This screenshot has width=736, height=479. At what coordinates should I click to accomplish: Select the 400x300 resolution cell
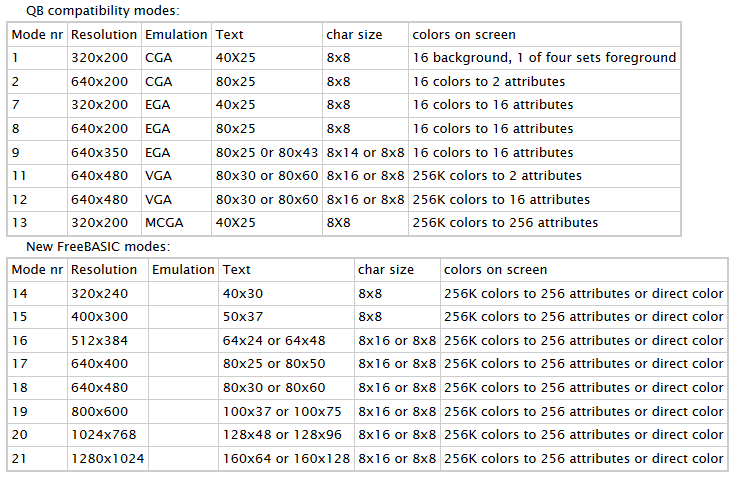coord(100,317)
